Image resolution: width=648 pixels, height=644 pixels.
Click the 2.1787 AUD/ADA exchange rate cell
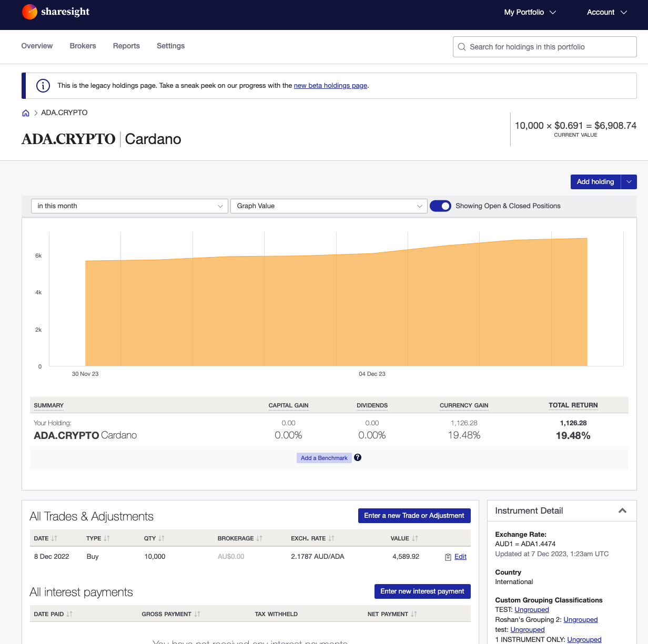click(x=318, y=557)
